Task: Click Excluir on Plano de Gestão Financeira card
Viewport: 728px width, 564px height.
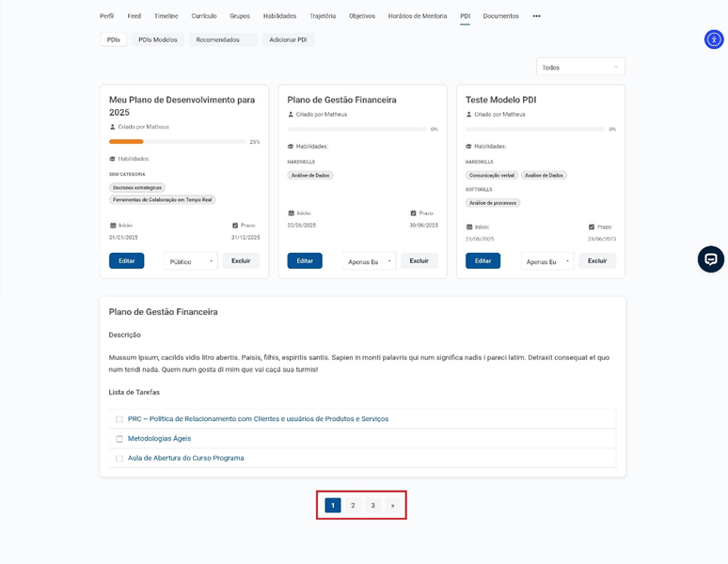Action: point(419,260)
